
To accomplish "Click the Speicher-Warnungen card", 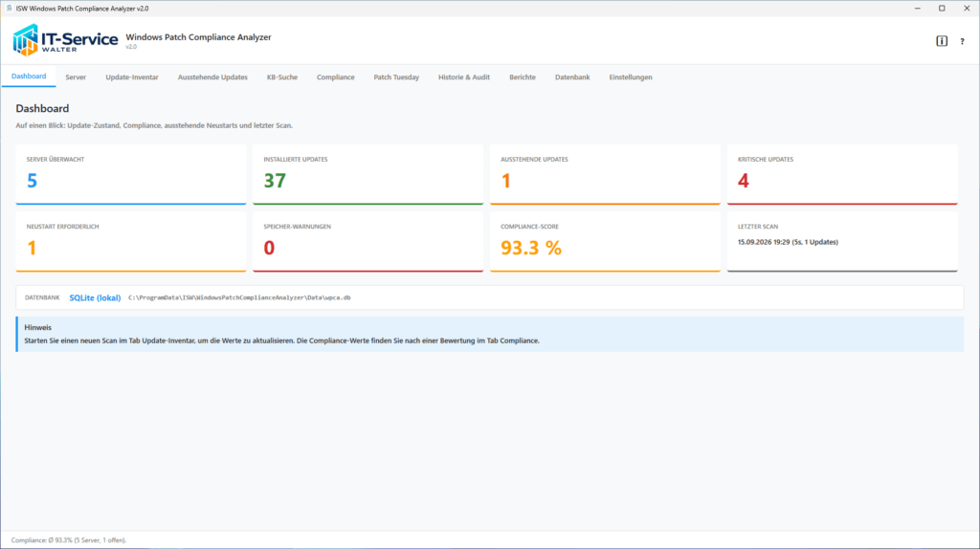I will [x=368, y=242].
